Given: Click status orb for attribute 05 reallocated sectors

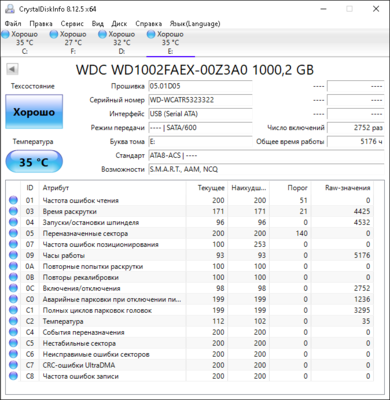Looking at the screenshot, I should (13, 233).
